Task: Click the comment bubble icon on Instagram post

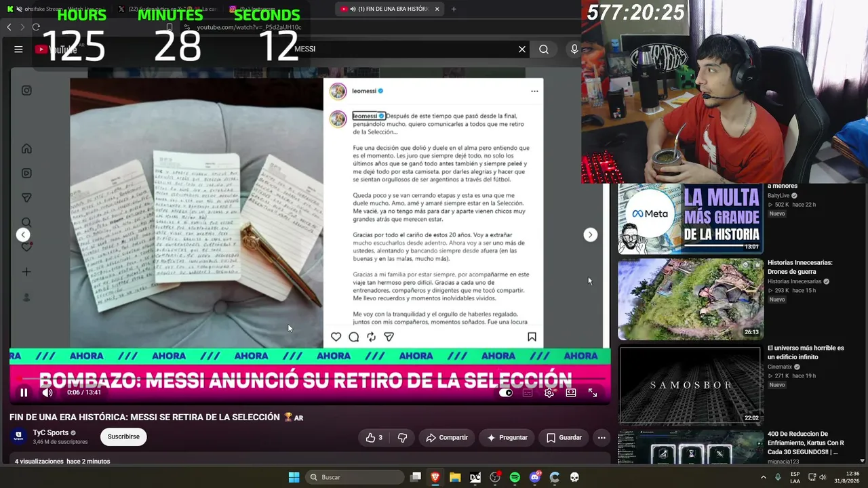Action: pos(353,337)
